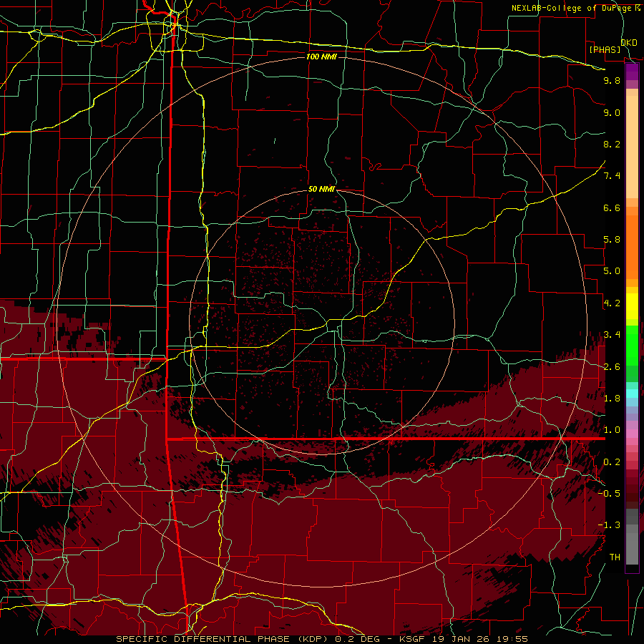Click the cyan band of the color scale
The height and width of the screenshot is (644, 644).
[x=632, y=394]
